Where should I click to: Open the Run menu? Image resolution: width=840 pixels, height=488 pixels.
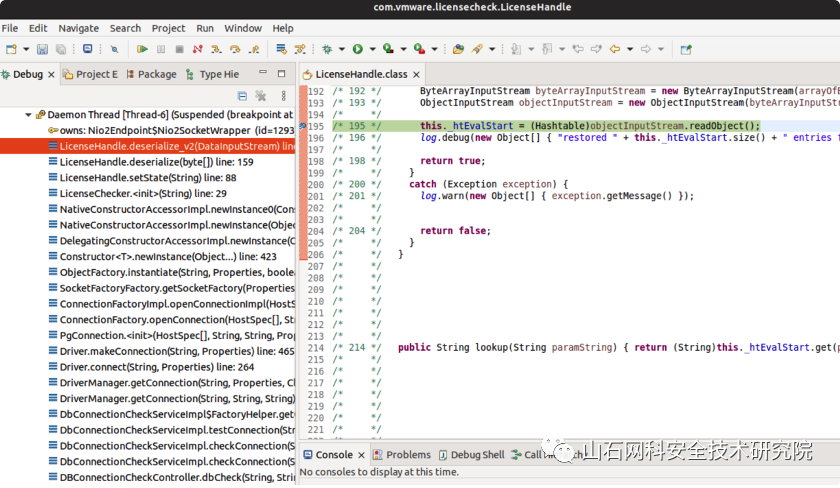[205, 28]
